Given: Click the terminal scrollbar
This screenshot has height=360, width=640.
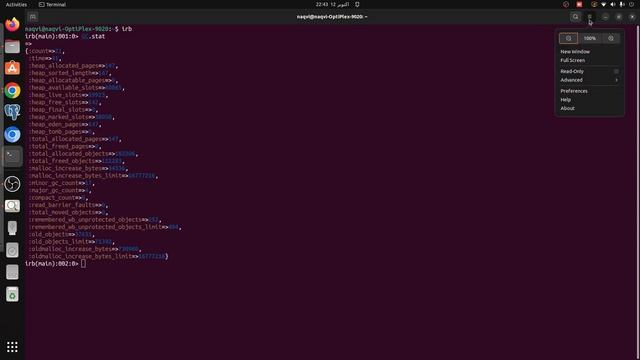Looking at the screenshot, I should tap(637, 192).
